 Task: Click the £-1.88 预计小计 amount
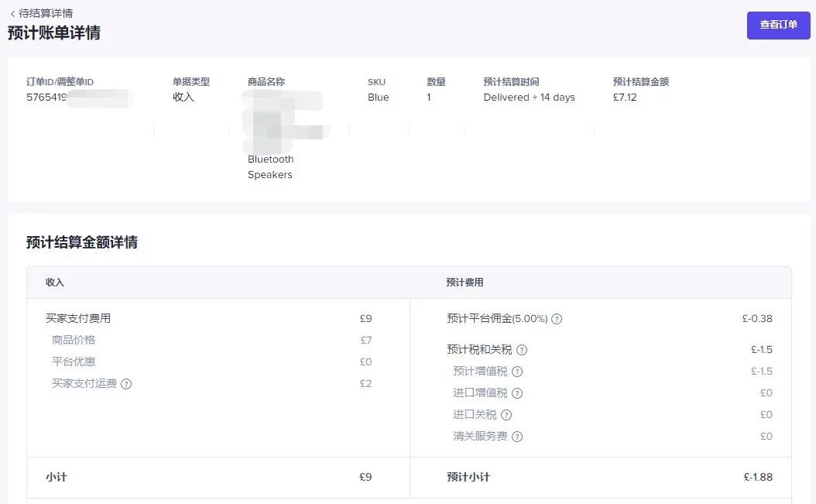tap(758, 478)
